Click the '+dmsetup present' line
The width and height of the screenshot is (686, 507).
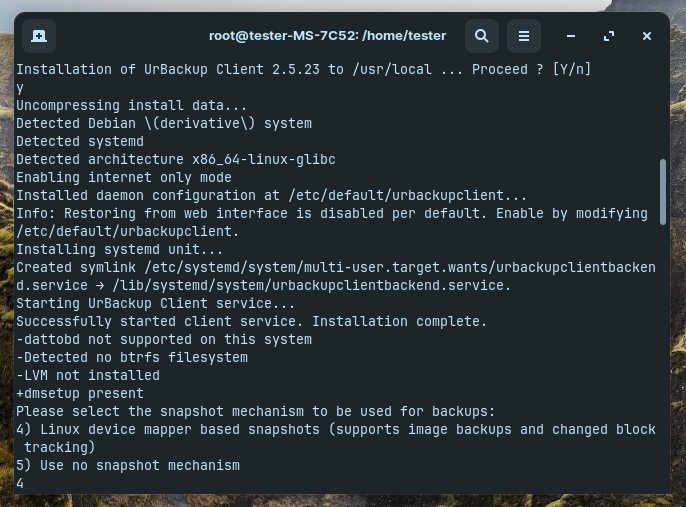point(80,393)
